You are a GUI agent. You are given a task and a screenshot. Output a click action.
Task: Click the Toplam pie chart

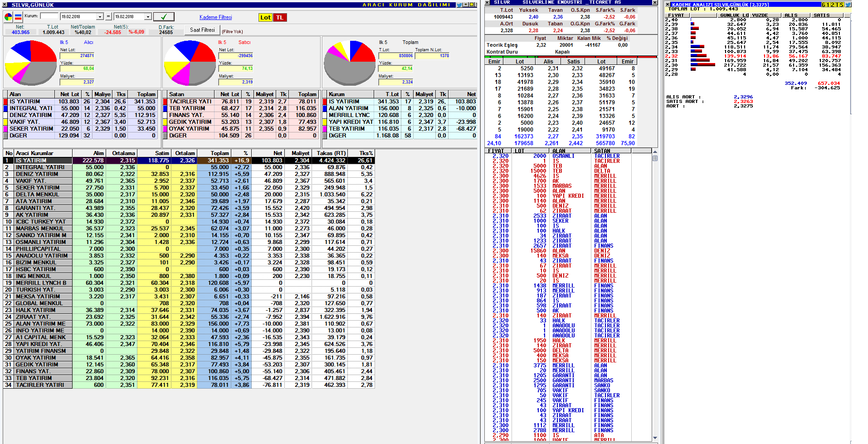[x=350, y=63]
